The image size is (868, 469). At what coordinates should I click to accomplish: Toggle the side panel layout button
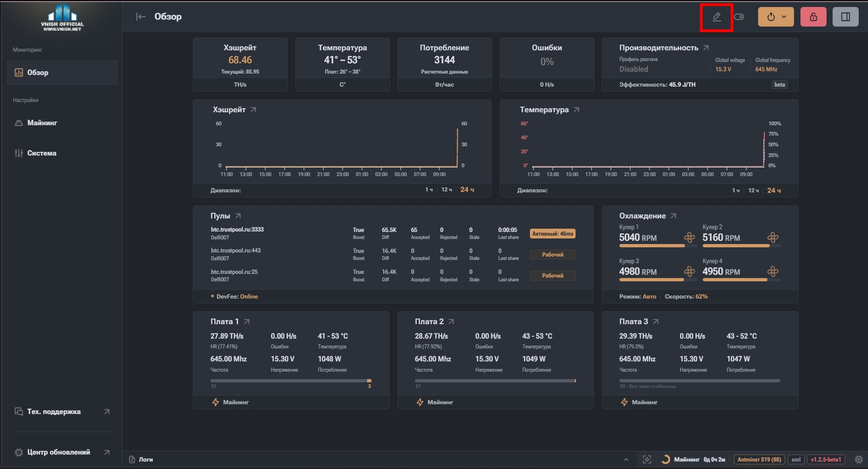[846, 17]
